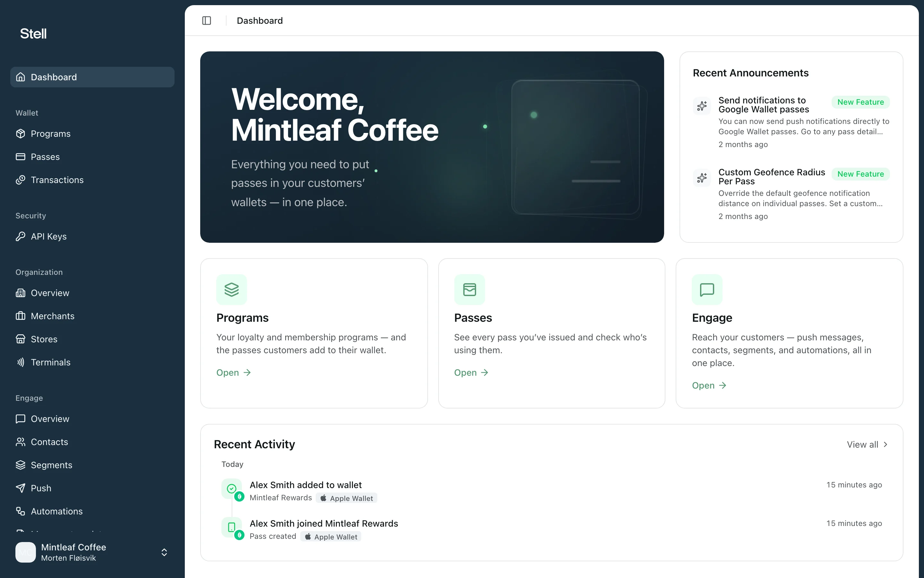Click the Dashboard home icon in sidebar
Image resolution: width=924 pixels, height=578 pixels.
[x=21, y=77]
